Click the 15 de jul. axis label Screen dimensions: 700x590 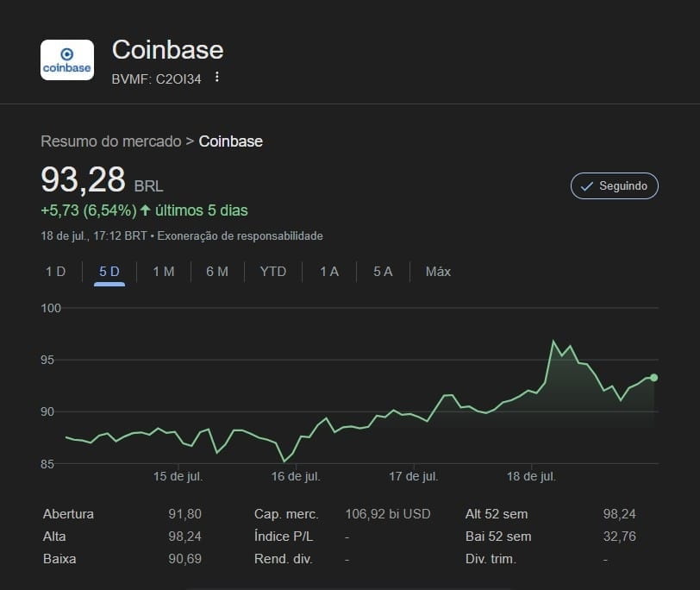click(178, 476)
